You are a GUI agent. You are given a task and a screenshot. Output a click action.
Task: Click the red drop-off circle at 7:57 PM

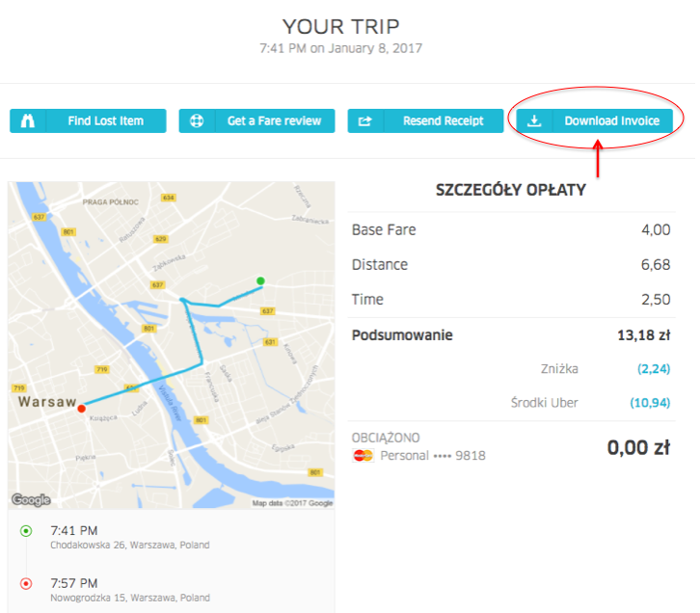26,583
